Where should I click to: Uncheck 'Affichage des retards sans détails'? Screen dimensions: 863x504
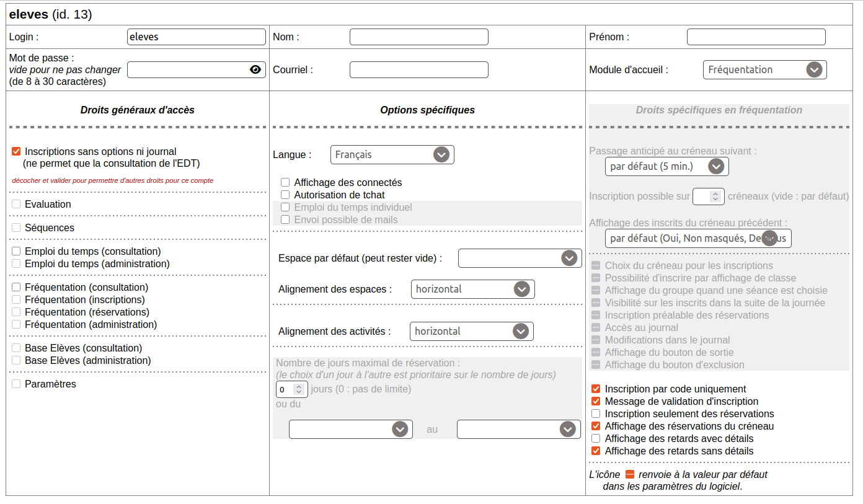[596, 451]
